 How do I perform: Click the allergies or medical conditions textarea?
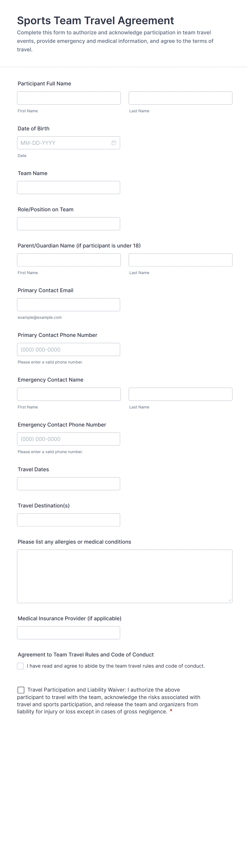coord(125,576)
